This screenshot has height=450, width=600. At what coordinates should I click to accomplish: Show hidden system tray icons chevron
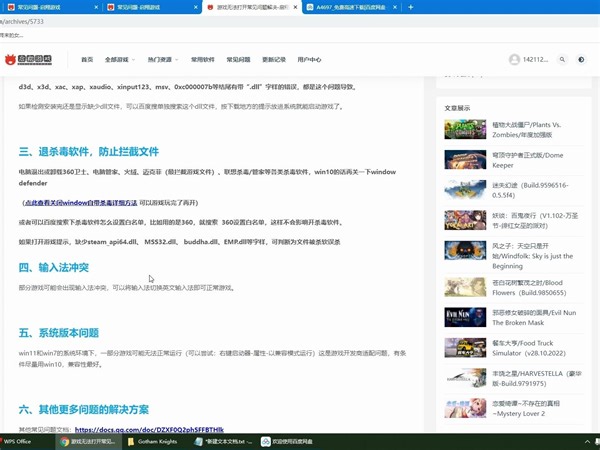pyautogui.click(x=587, y=442)
